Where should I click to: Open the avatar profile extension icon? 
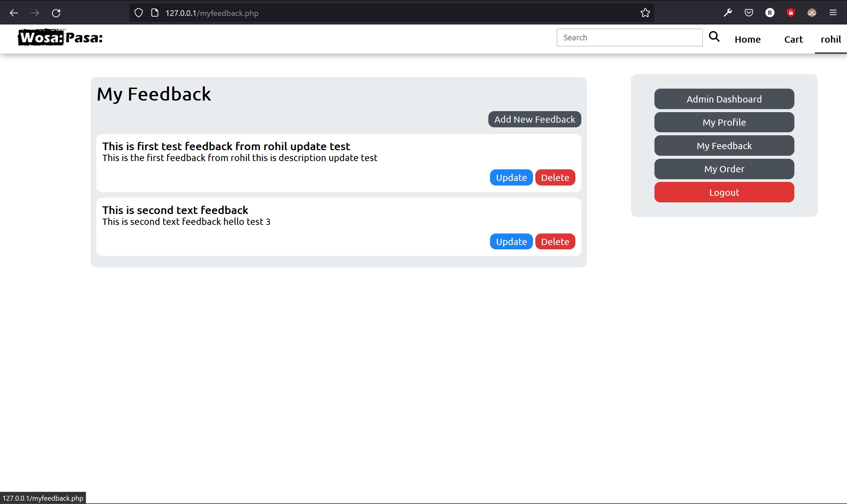click(x=812, y=13)
